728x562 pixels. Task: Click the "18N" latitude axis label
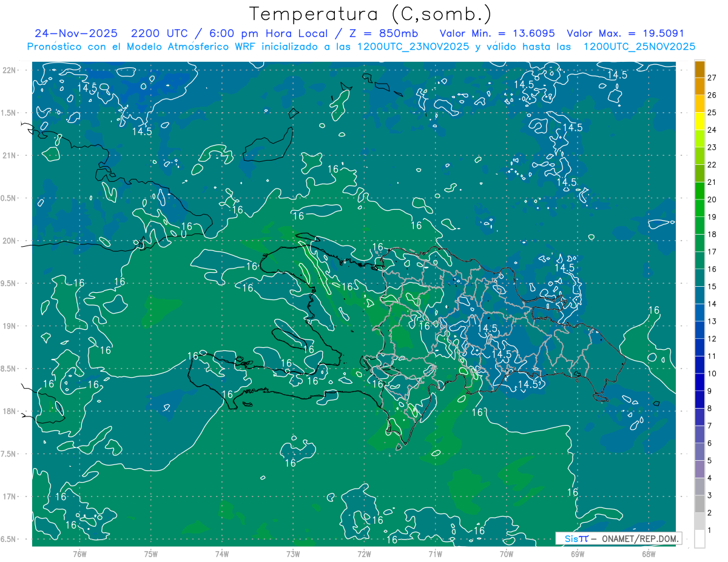pyautogui.click(x=10, y=411)
